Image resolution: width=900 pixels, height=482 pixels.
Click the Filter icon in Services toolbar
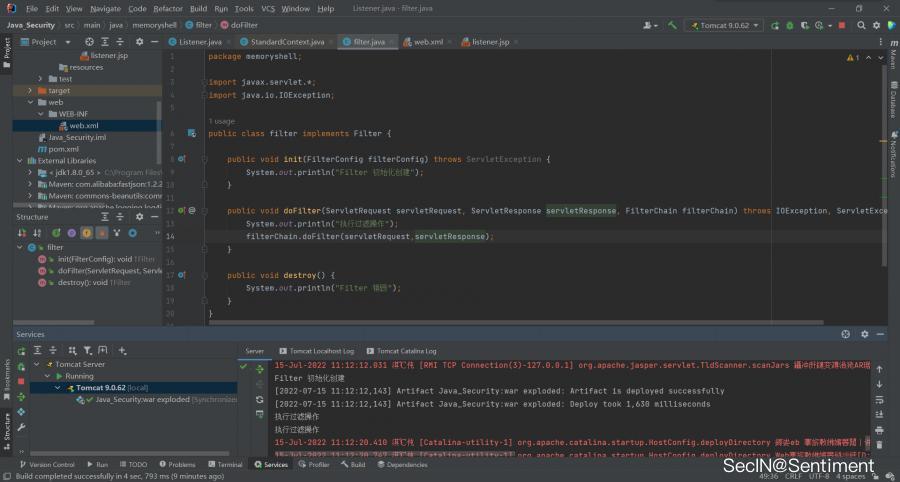click(x=87, y=351)
